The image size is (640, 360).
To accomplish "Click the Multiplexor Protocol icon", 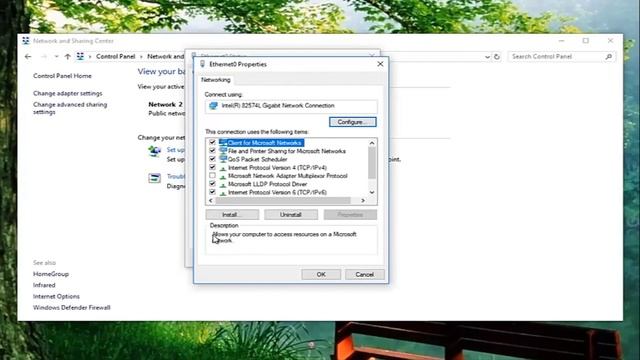I will coord(223,176).
